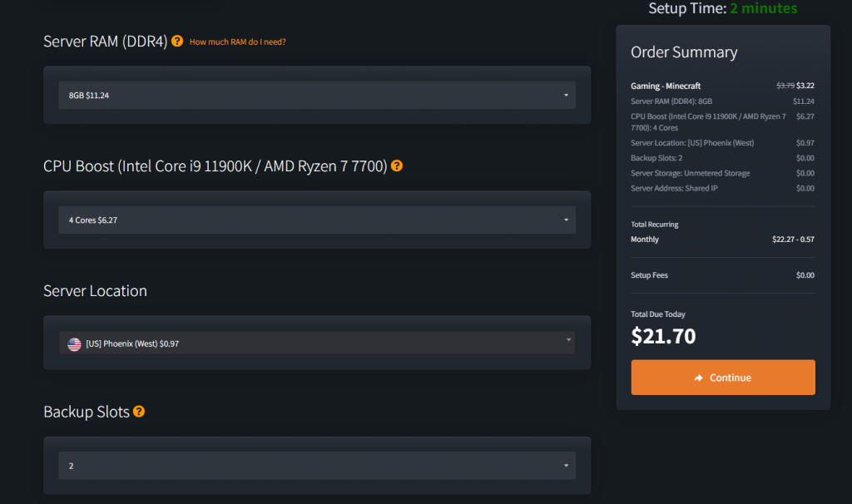Click the chevron on the Backup Slots dropdown
The image size is (852, 504).
tap(566, 466)
